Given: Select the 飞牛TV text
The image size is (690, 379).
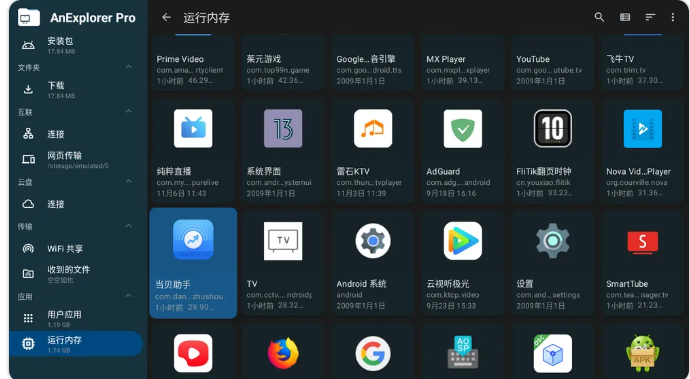Looking at the screenshot, I should [620, 59].
